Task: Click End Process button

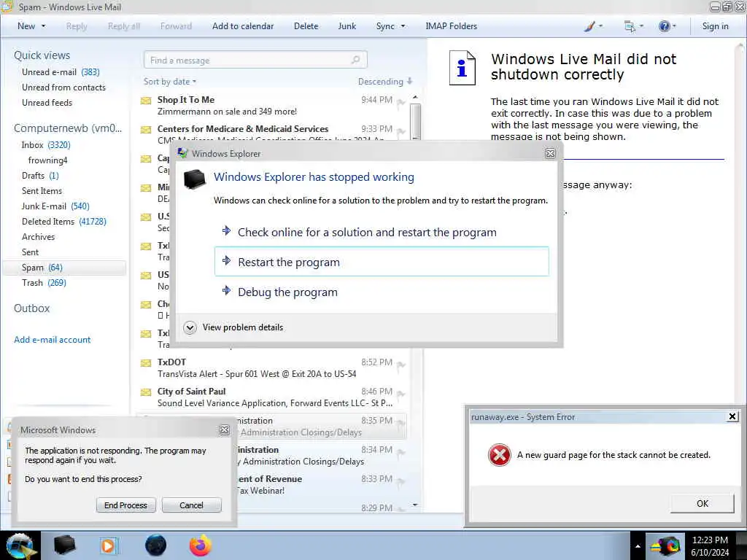Action: click(125, 505)
